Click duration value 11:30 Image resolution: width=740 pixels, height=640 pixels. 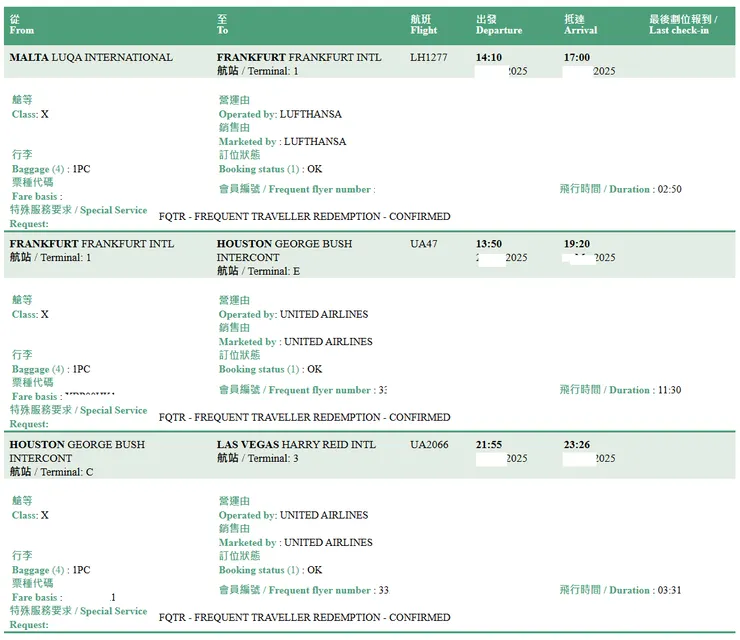(x=669, y=390)
